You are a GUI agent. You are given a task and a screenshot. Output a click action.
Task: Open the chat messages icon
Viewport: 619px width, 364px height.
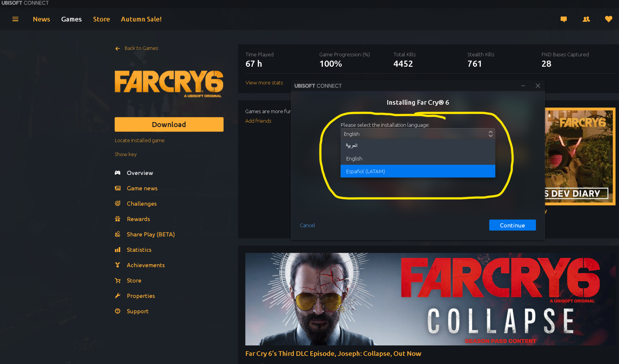563,19
